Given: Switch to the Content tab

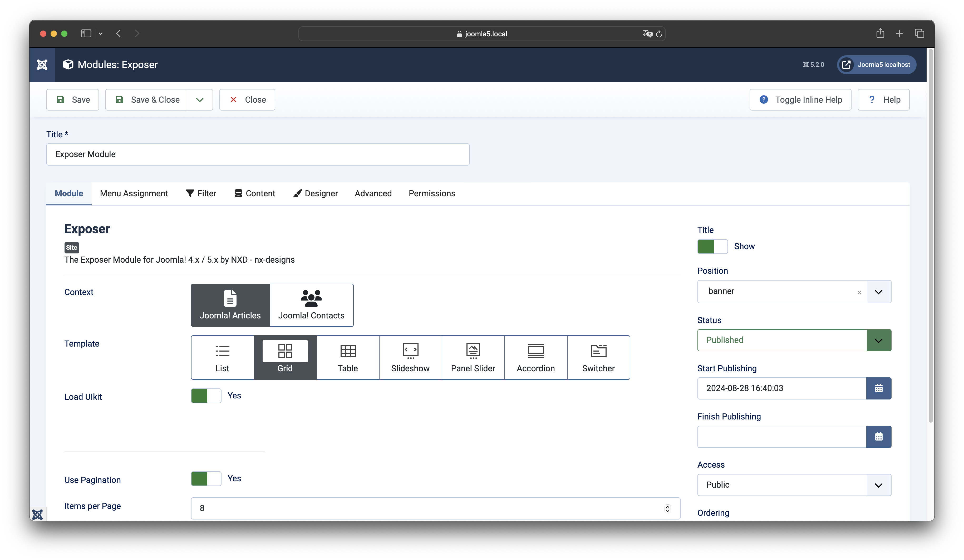Looking at the screenshot, I should [x=255, y=193].
